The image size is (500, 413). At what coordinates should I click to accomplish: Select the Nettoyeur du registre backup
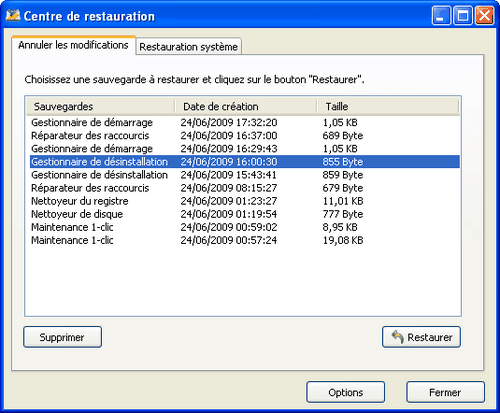point(245,201)
